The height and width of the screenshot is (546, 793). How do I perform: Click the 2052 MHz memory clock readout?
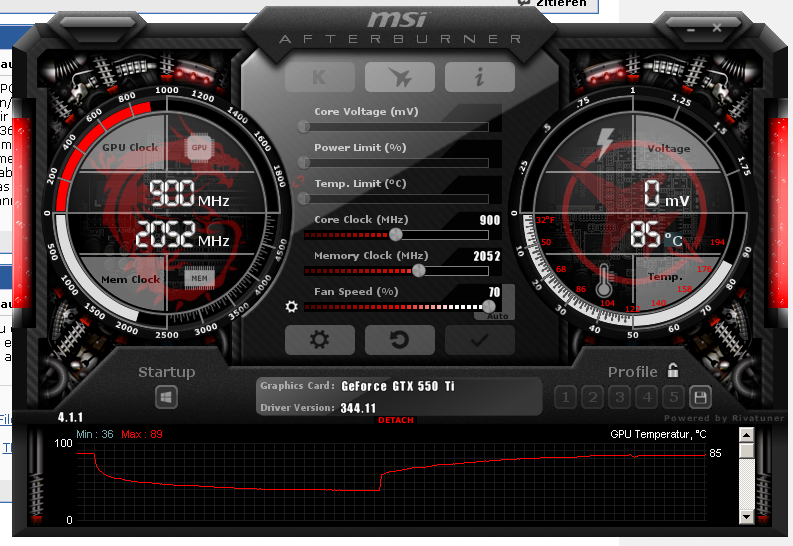(x=182, y=234)
